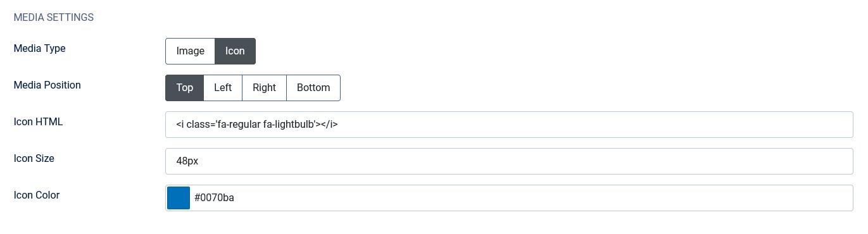Click the Icon Size label
Image resolution: width=868 pixels, height=234 pixels.
[x=34, y=159]
